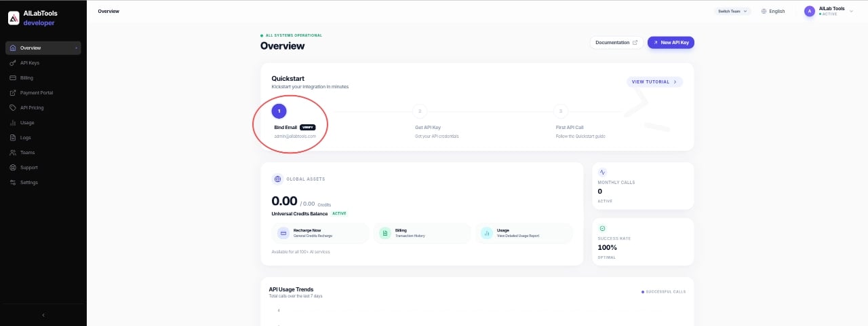Open the Switch Team dropdown
This screenshot has width=868, height=326.
tap(733, 12)
